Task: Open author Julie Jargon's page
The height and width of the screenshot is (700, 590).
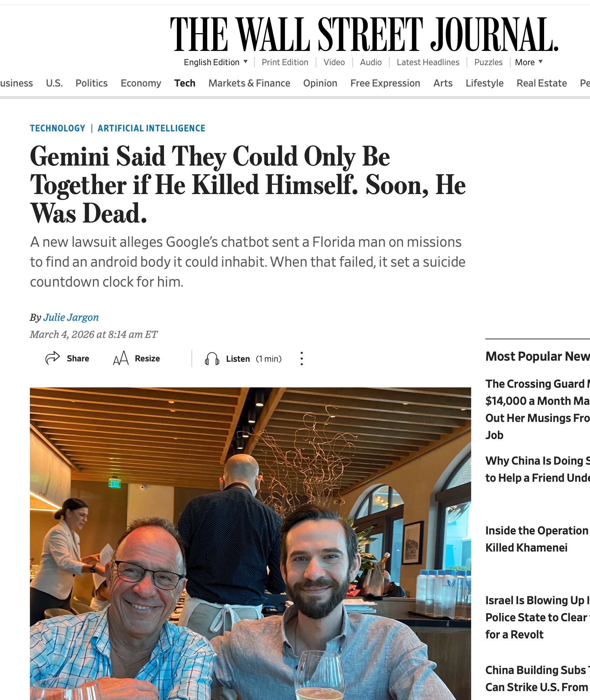Action: pos(71,317)
